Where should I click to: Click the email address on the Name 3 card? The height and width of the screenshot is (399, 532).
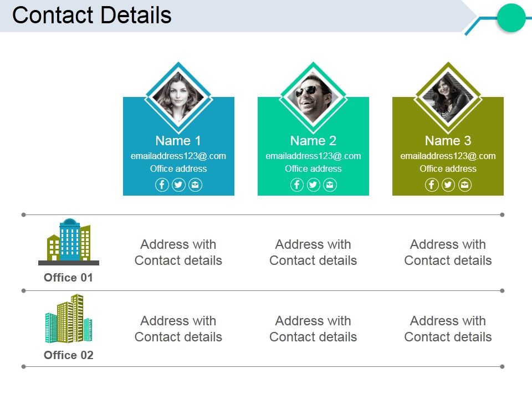click(x=448, y=156)
